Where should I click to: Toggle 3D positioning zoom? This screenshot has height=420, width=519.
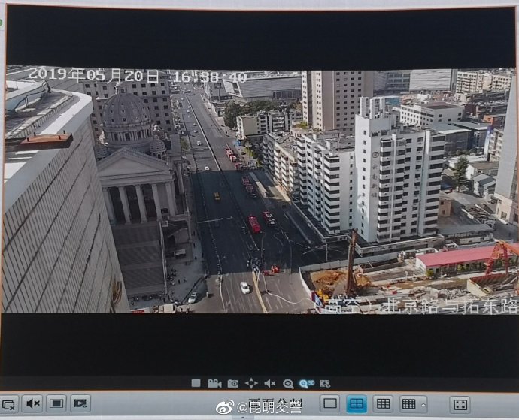[x=306, y=383]
